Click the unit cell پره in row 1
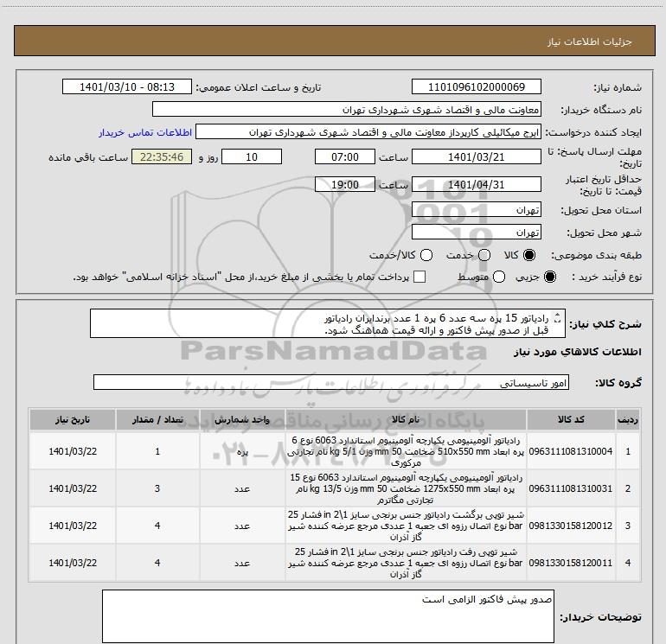The image size is (666, 644). [x=242, y=452]
